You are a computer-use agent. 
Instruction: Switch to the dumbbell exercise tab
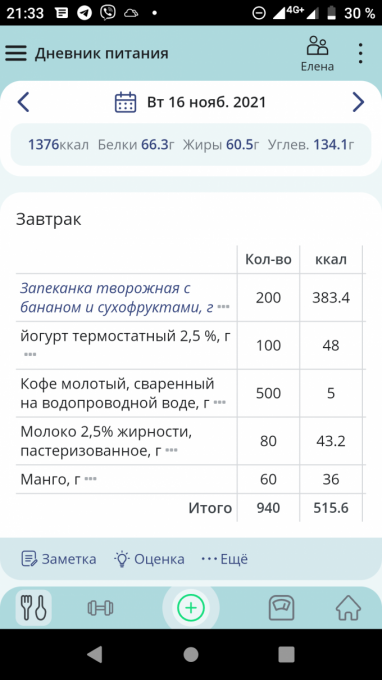tap(100, 608)
